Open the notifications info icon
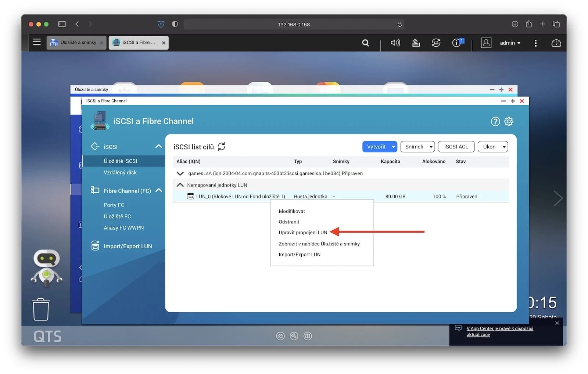 tap(457, 43)
